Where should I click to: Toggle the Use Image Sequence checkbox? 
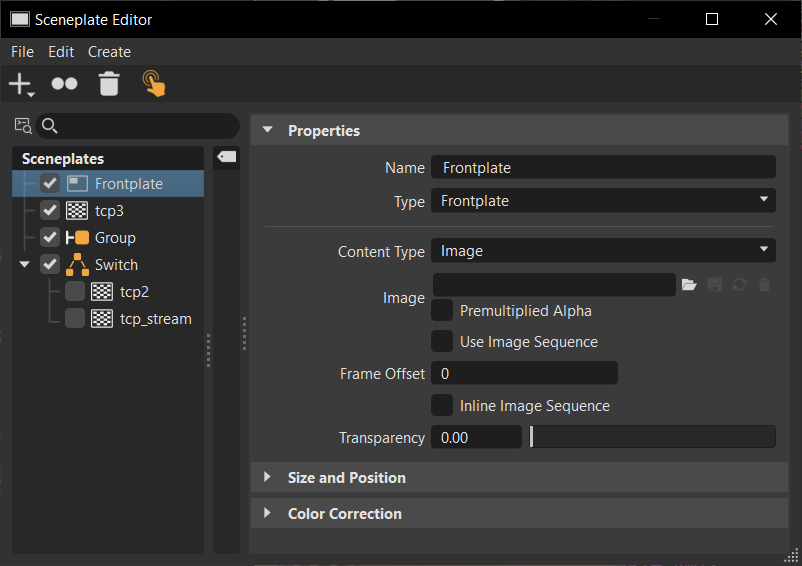coord(442,342)
